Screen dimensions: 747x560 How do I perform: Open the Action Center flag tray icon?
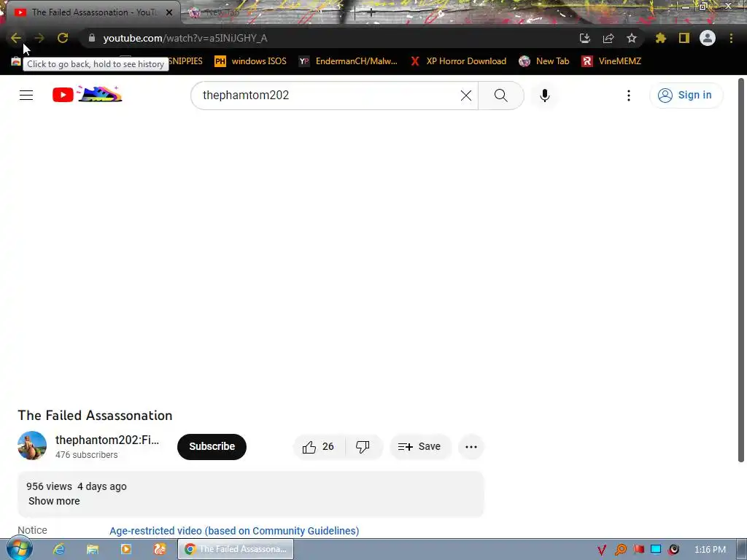pos(638,550)
